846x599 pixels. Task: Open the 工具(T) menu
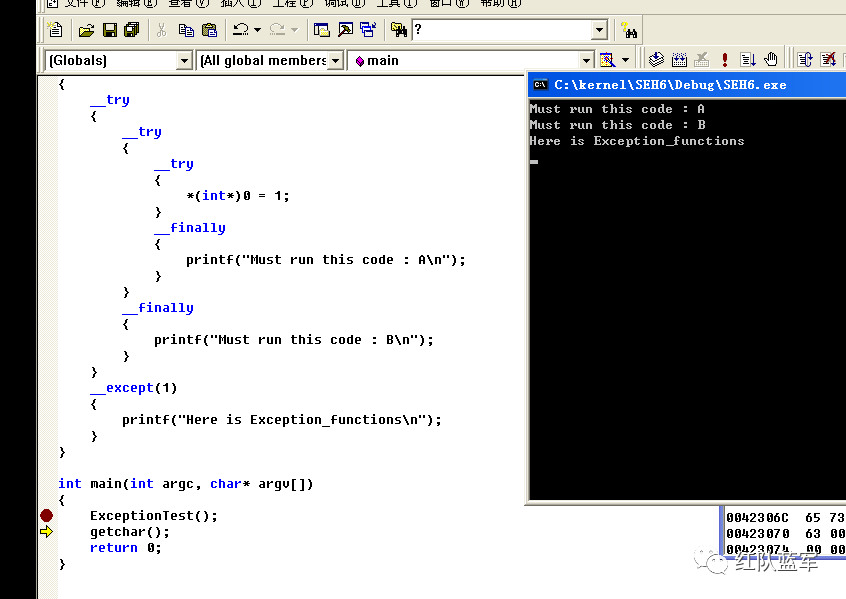[397, 3]
